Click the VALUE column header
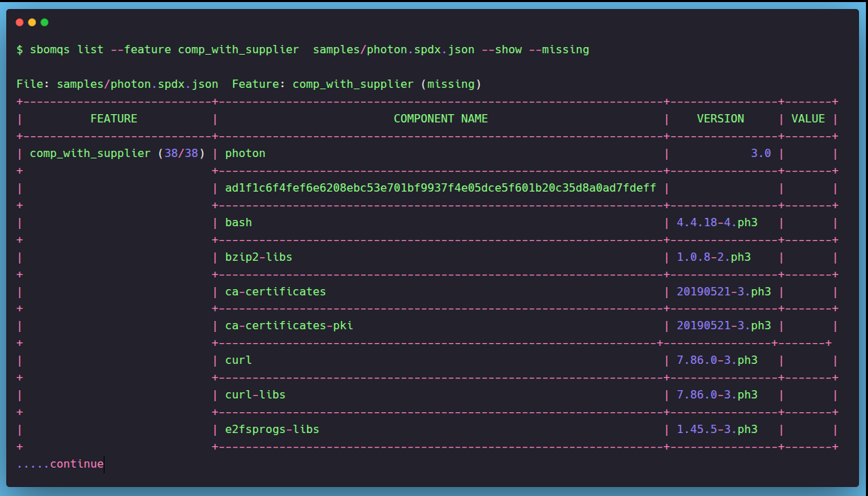Image resolution: width=868 pixels, height=496 pixels. [x=808, y=119]
